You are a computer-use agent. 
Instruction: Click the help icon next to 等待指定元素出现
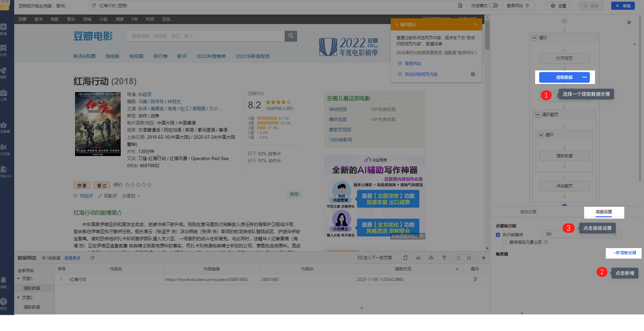pos(546,242)
